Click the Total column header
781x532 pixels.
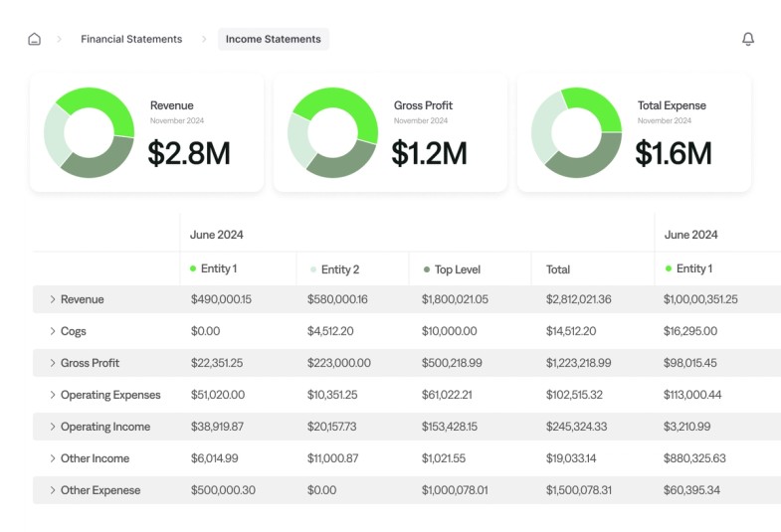point(558,269)
